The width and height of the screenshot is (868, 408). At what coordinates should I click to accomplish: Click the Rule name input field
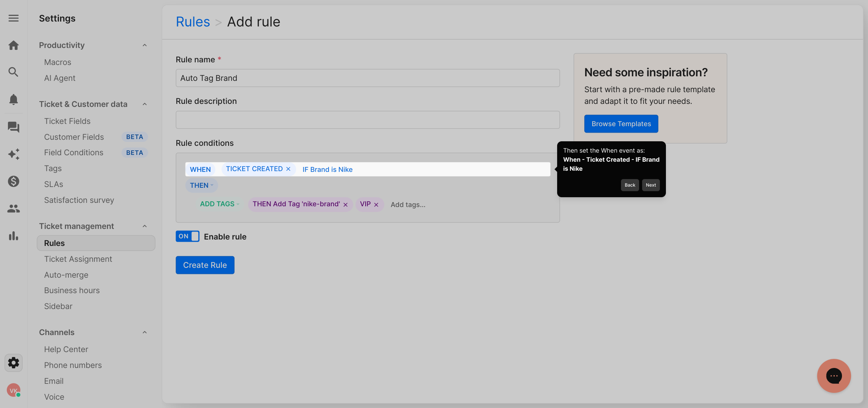(x=368, y=78)
